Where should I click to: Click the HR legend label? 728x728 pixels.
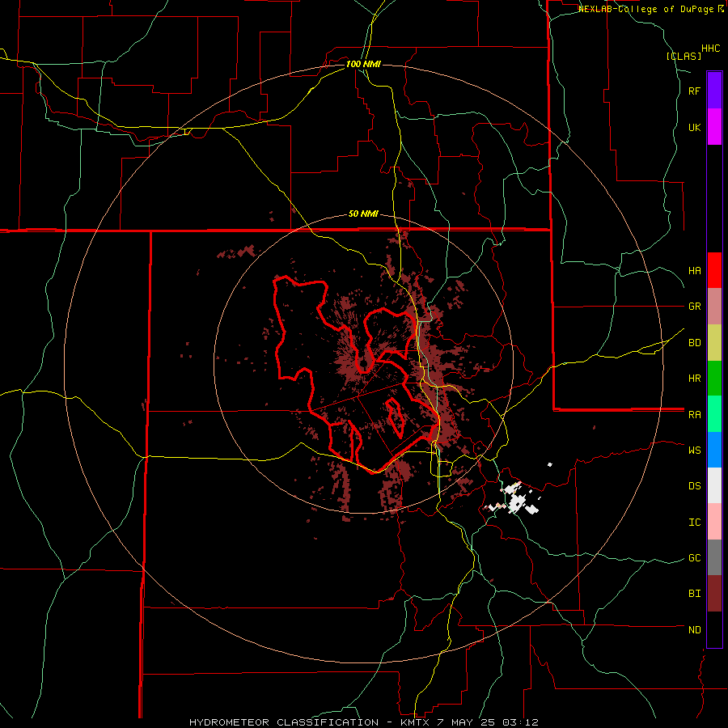694,379
